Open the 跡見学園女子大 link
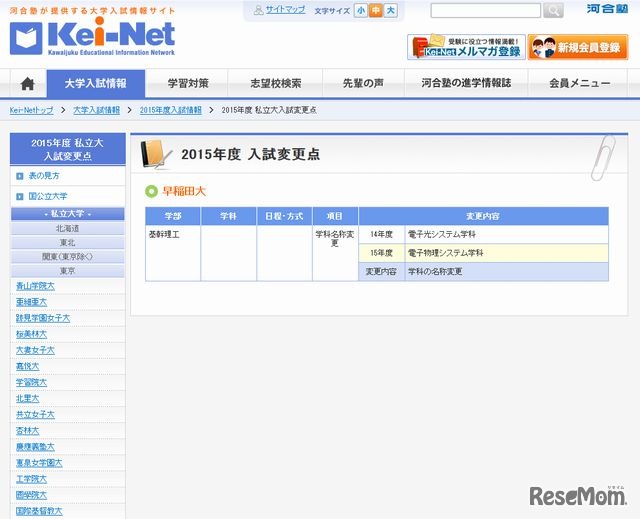Screen dimensions: 640x519 coord(43,318)
